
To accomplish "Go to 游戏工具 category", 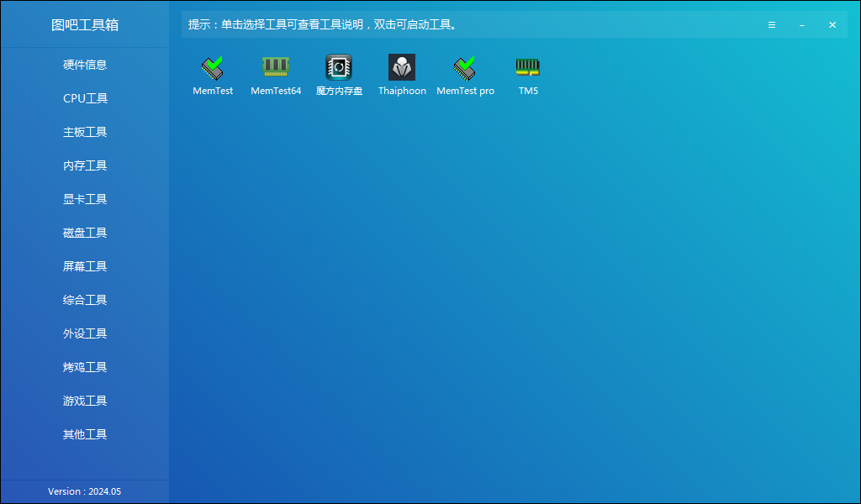I will point(85,401).
